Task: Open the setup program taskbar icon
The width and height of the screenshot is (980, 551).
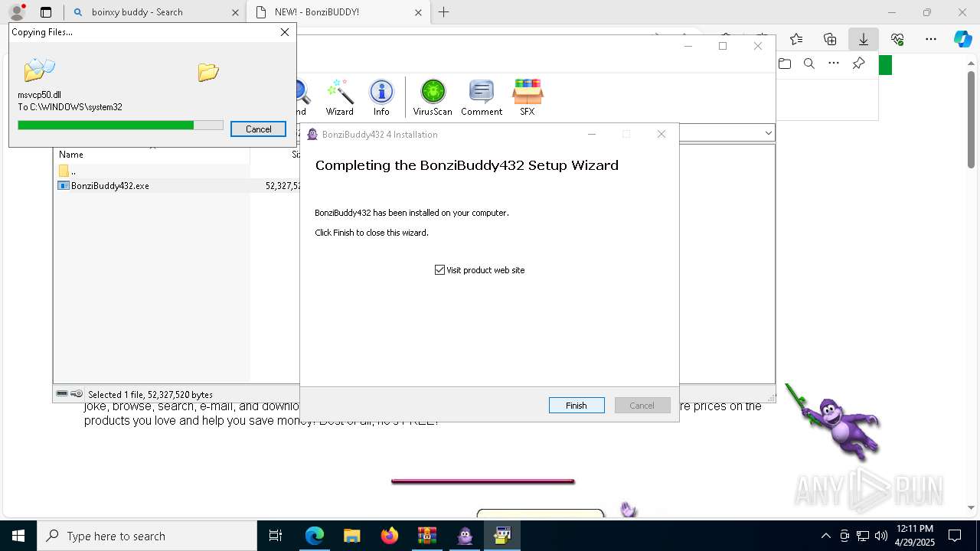Action: [x=502, y=536]
